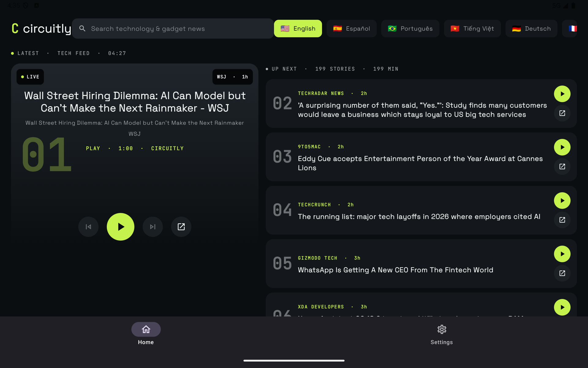Switch language to Português

[x=410, y=29]
